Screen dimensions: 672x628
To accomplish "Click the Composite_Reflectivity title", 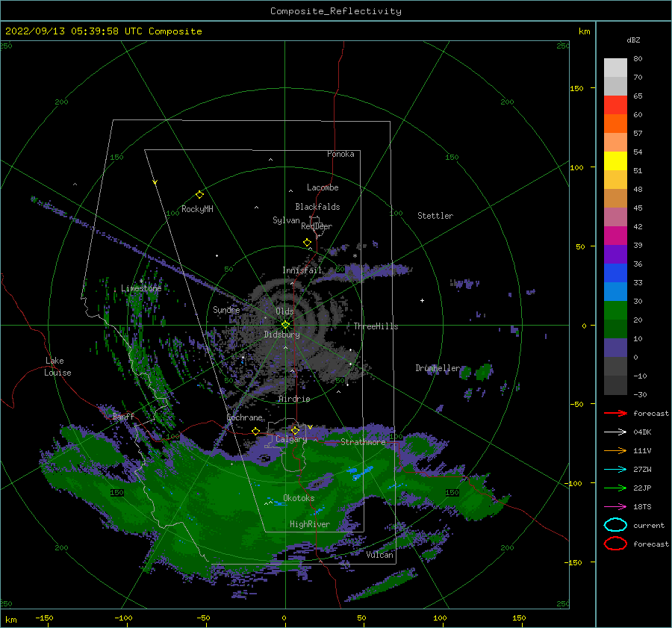I will [335, 11].
